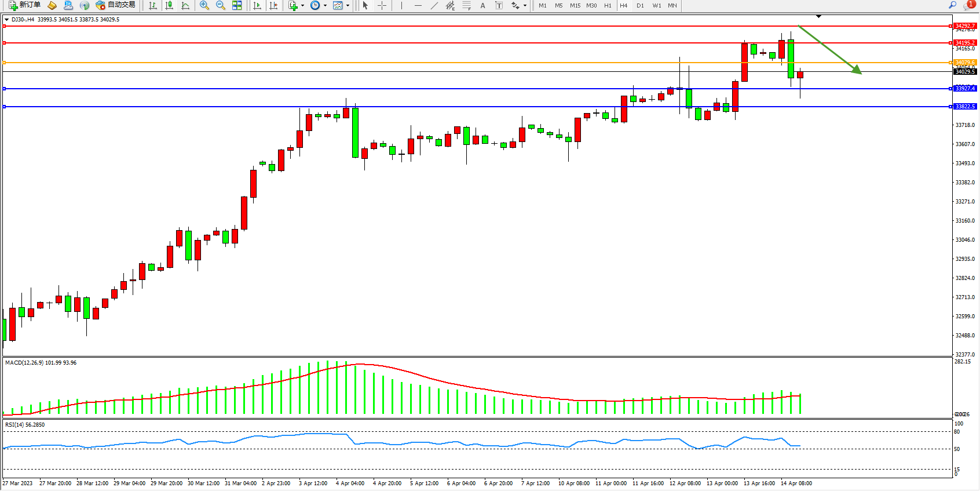Zoom in on the chart
The height and width of the screenshot is (491, 980).
click(204, 5)
